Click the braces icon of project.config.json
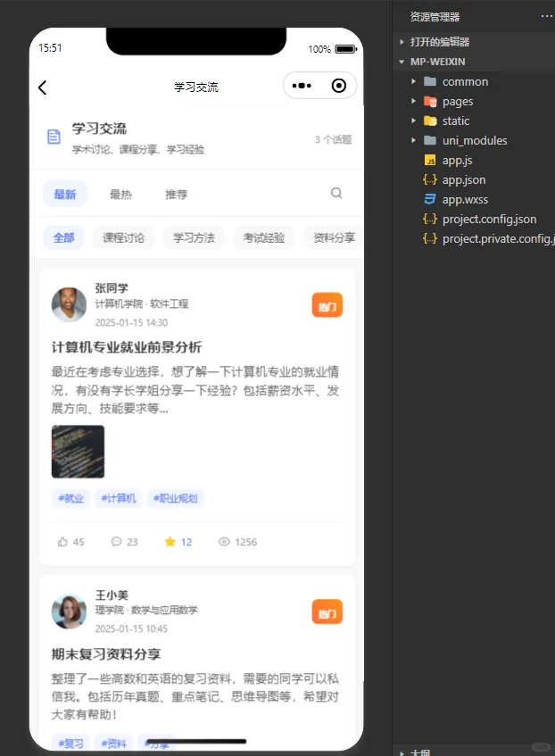 [429, 219]
